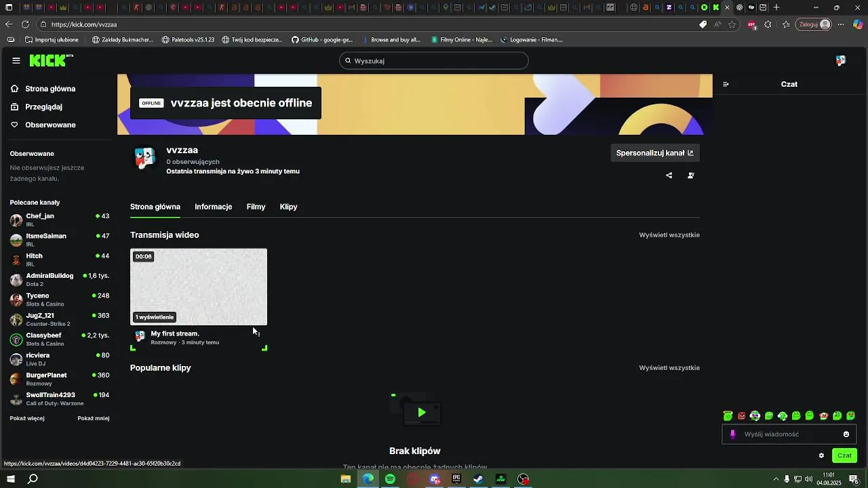Open the Kick hamburger sidebar menu
Viewport: 868px width, 488px height.
pos(16,60)
